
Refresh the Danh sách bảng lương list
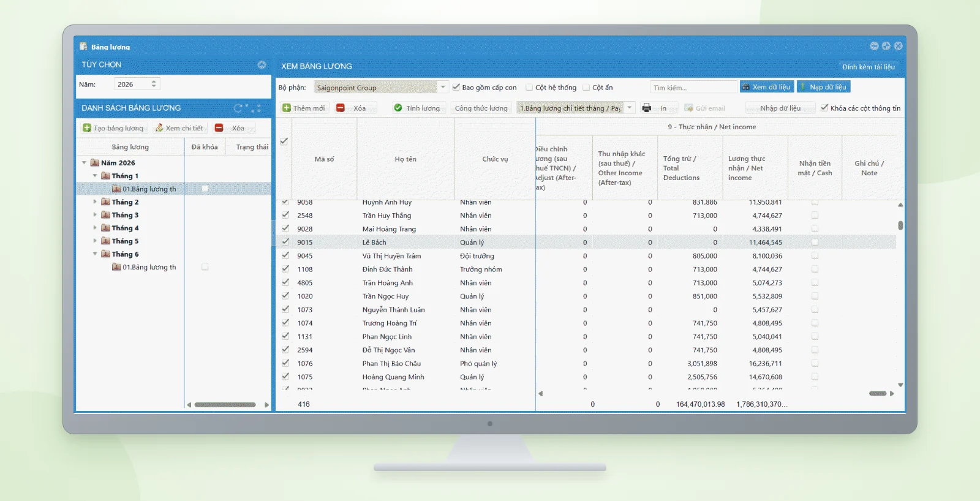(x=238, y=108)
